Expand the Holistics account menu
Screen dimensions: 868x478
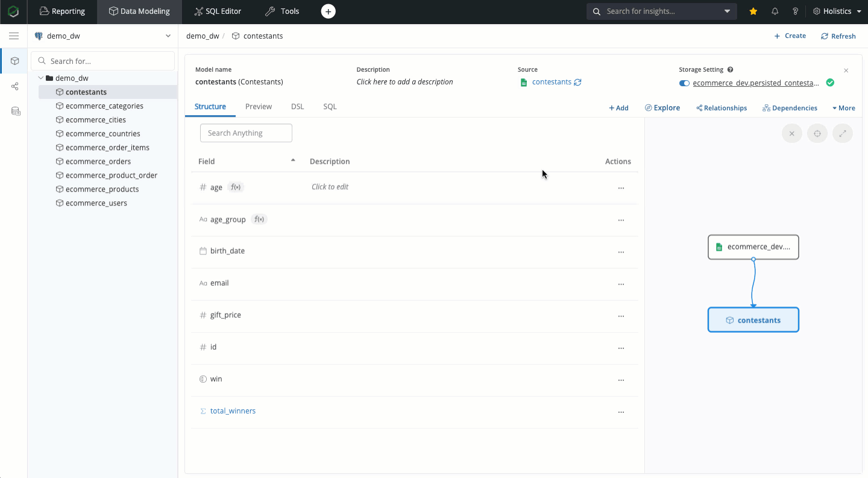click(837, 11)
